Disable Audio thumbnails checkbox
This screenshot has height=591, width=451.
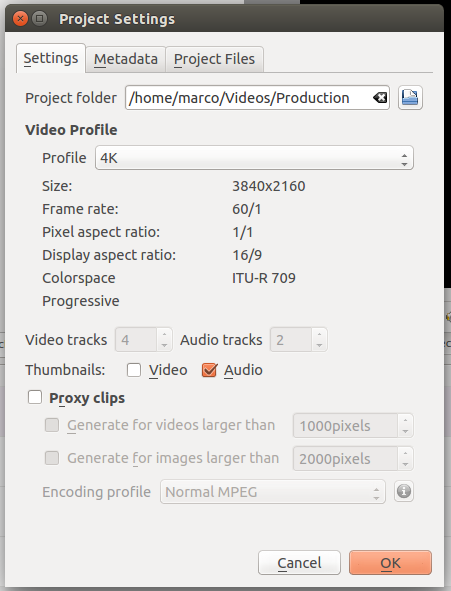click(x=209, y=370)
